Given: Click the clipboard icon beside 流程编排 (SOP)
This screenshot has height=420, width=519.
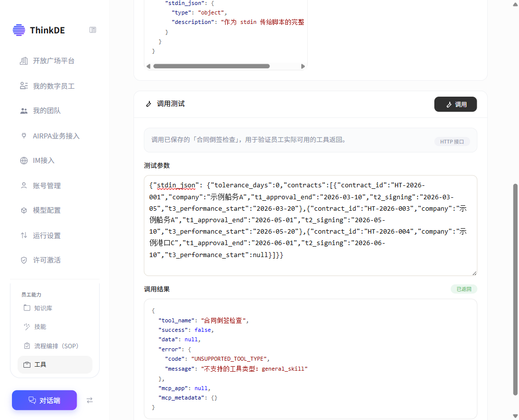Looking at the screenshot, I should point(27,346).
